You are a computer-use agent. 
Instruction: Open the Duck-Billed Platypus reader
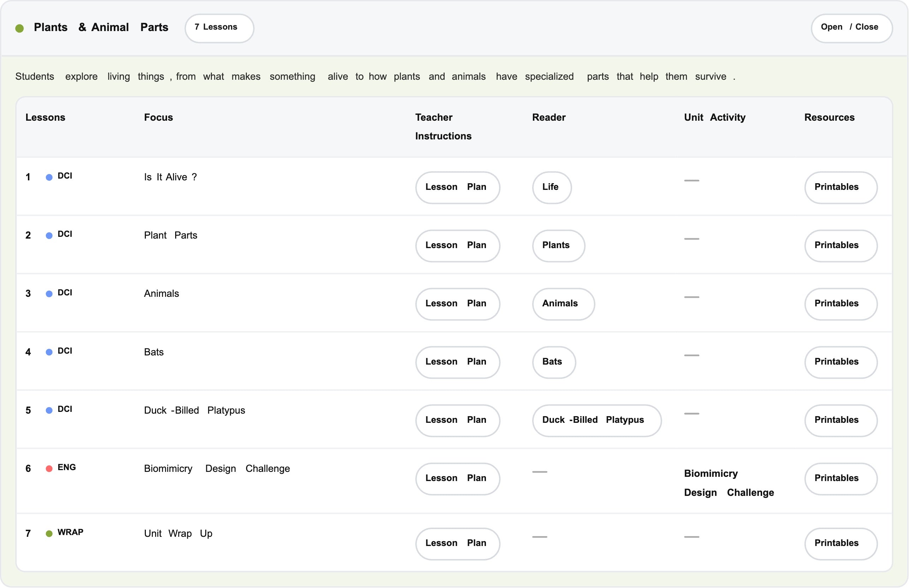point(596,420)
